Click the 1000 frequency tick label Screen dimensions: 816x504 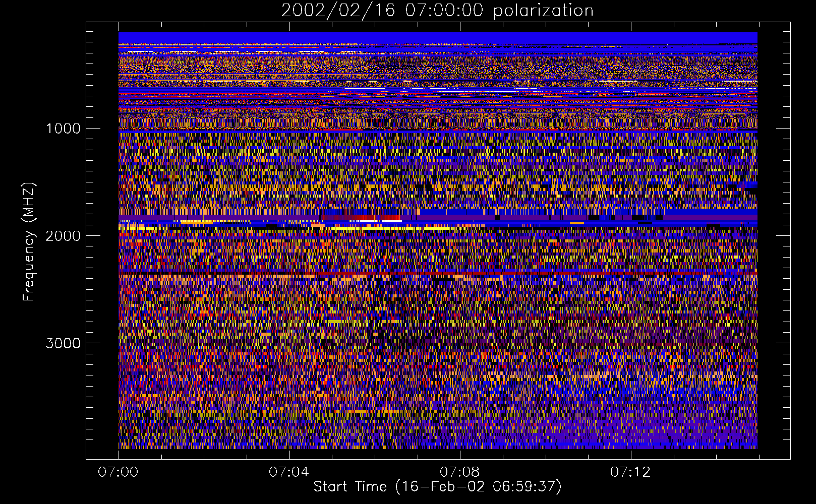click(63, 129)
